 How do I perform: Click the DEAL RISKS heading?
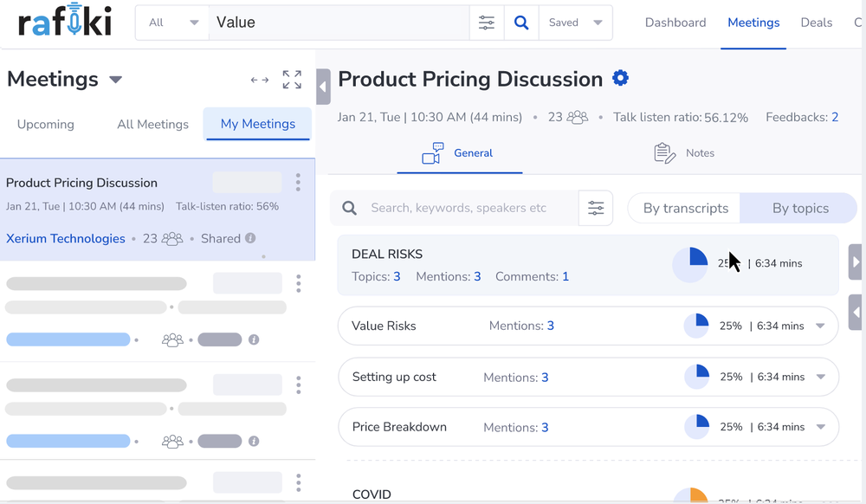(387, 254)
